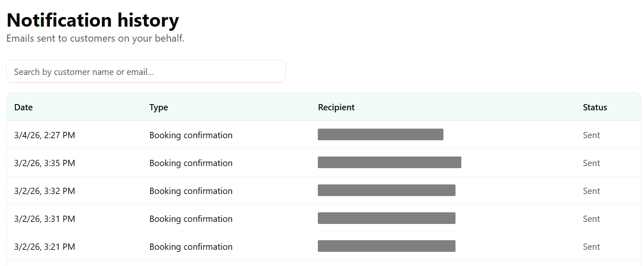The width and height of the screenshot is (644, 266).
Task: Click Sent status of the 3:21 PM row
Action: pyautogui.click(x=591, y=247)
